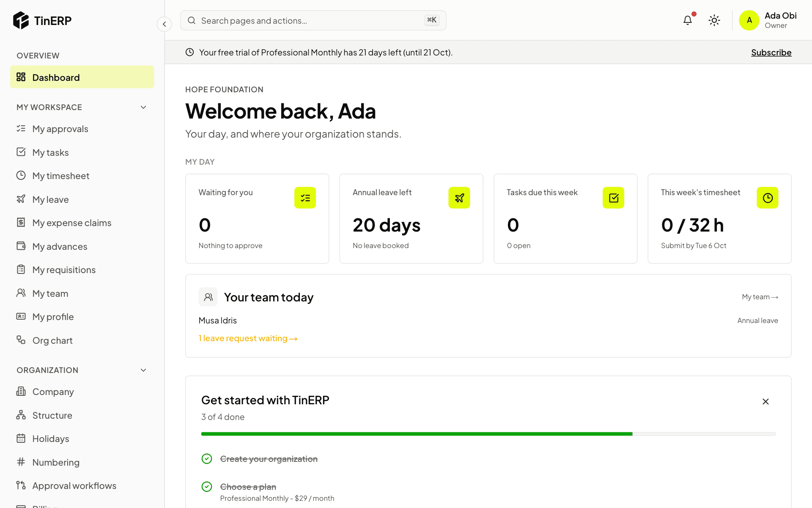Click the Annual leave left airplane icon
The height and width of the screenshot is (508, 812).
tap(459, 198)
